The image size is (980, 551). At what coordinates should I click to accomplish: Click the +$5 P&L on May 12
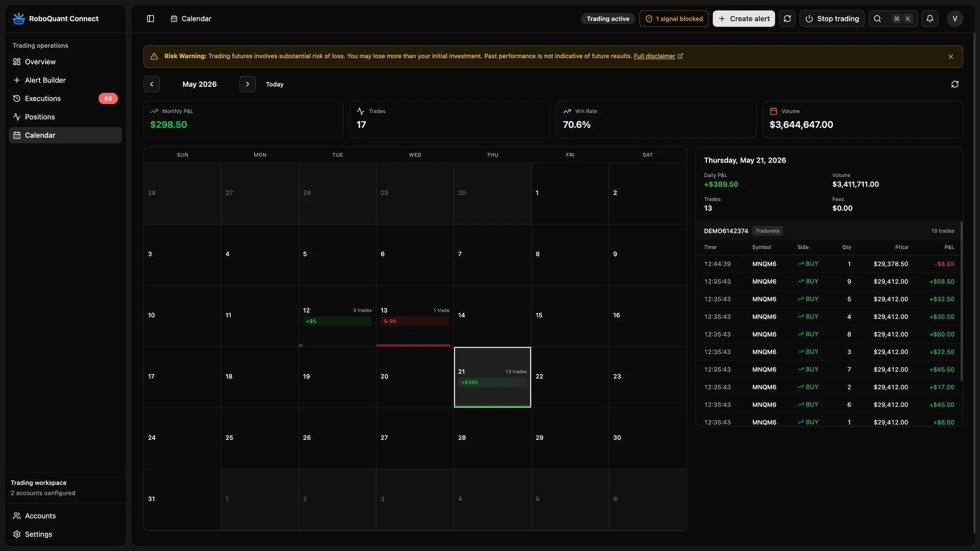coord(337,322)
